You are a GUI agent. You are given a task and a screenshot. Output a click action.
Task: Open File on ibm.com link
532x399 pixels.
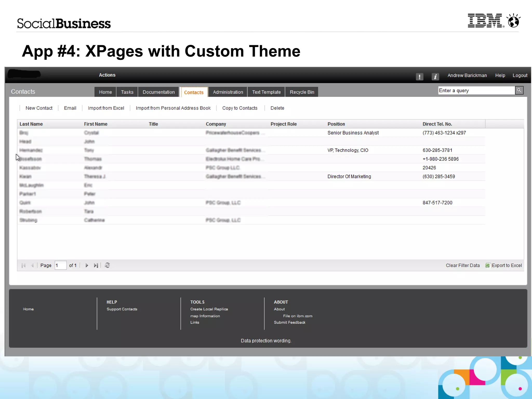[298, 316]
